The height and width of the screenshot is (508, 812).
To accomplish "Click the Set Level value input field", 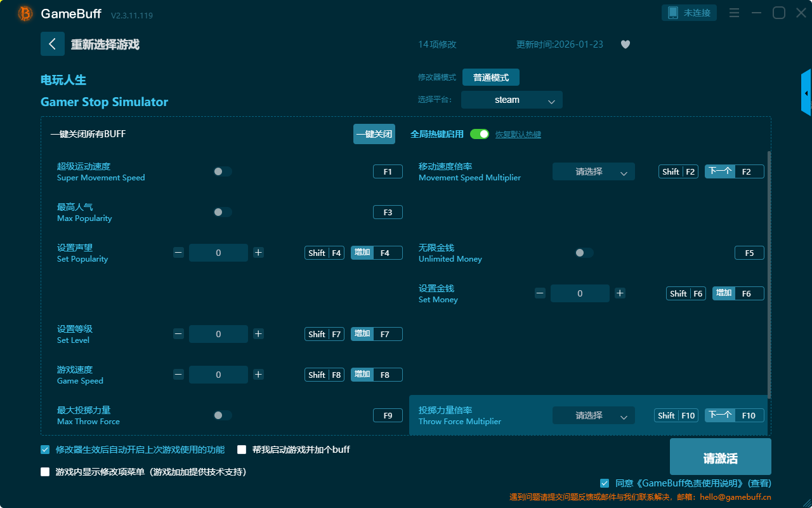I will coord(218,334).
